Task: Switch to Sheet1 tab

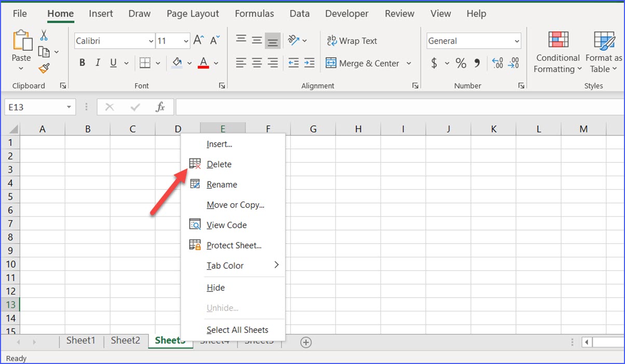Action: coord(81,340)
